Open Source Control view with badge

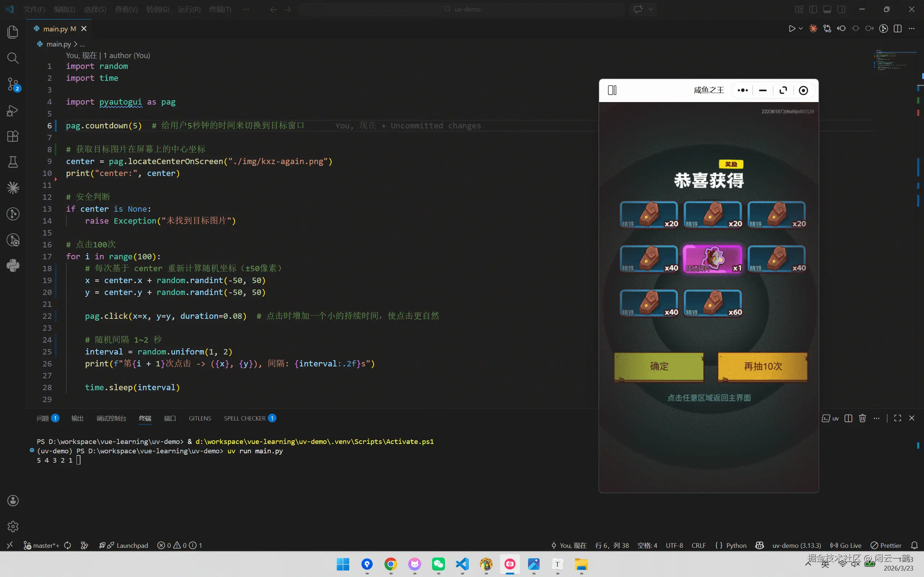pos(13,84)
